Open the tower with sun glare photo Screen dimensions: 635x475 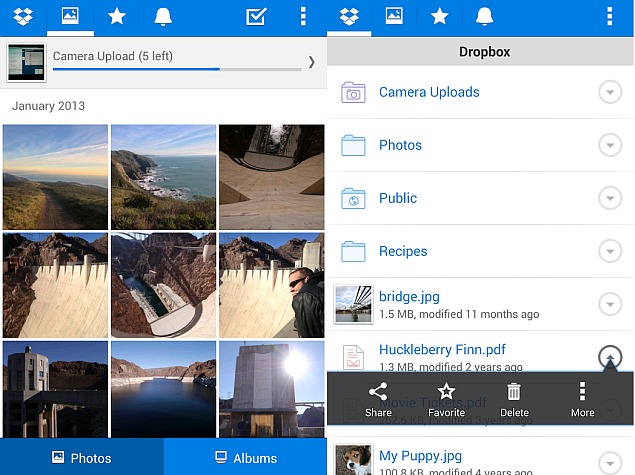[272, 389]
